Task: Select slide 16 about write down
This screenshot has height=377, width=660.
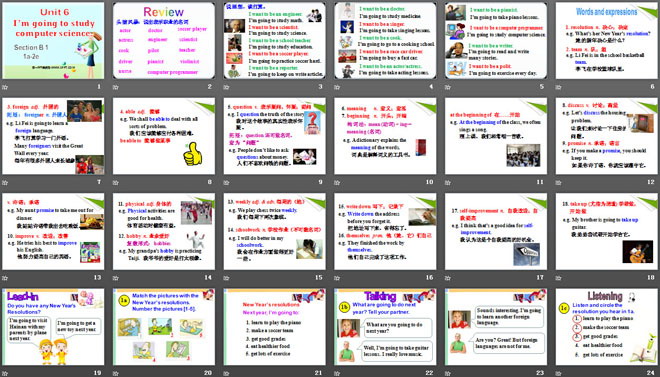Action: click(385, 231)
